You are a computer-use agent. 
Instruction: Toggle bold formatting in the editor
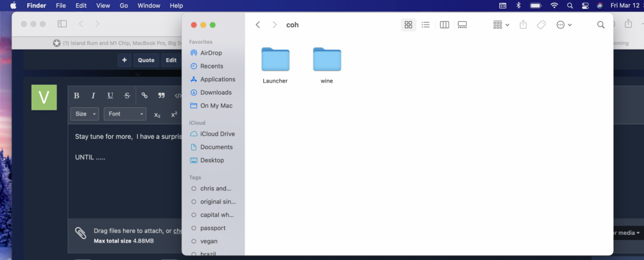coord(77,95)
